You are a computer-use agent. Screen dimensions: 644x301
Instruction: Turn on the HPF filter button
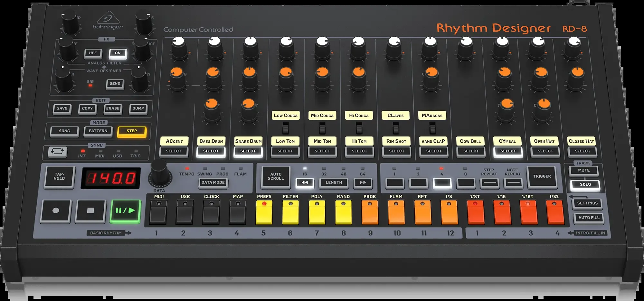(93, 53)
